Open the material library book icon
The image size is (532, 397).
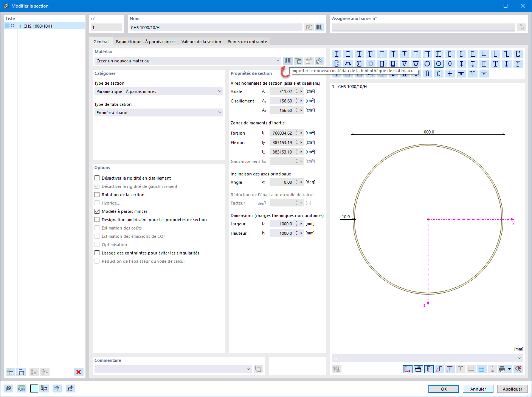click(288, 60)
